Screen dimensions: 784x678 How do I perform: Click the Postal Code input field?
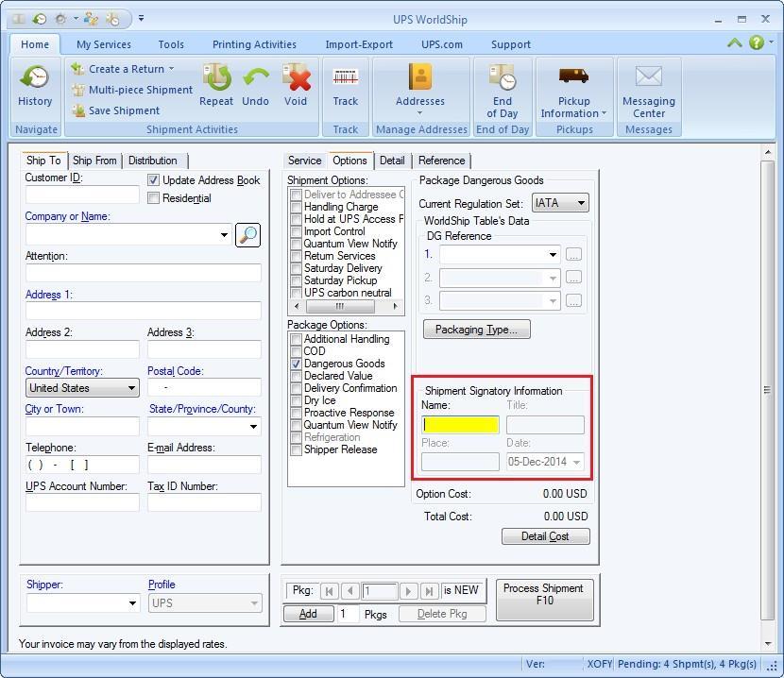click(x=204, y=387)
